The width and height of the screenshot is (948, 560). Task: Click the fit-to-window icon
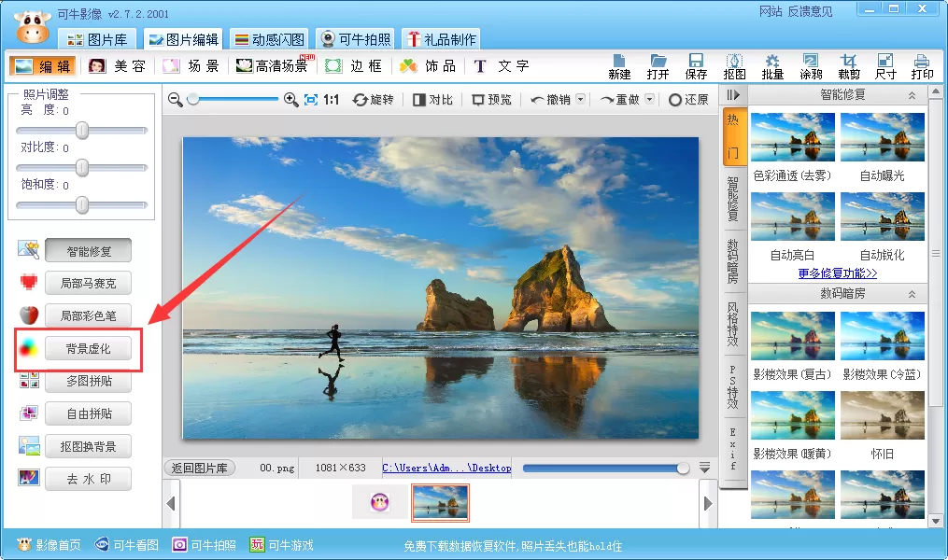[311, 100]
